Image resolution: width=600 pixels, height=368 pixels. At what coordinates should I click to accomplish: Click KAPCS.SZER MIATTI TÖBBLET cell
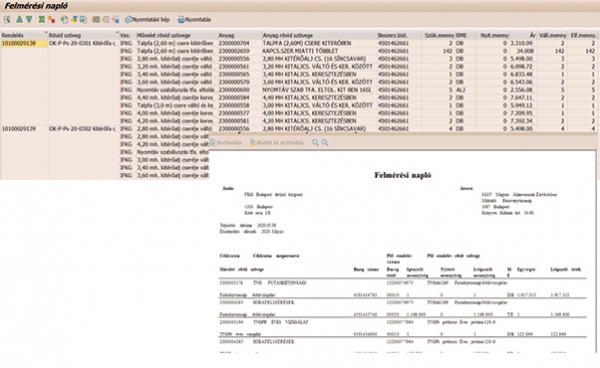pos(319,51)
